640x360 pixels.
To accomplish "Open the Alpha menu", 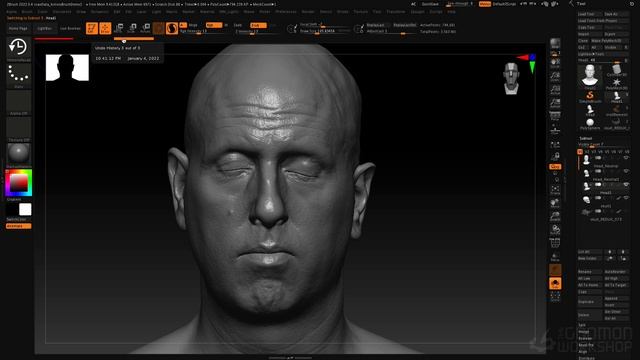I will [11, 12].
